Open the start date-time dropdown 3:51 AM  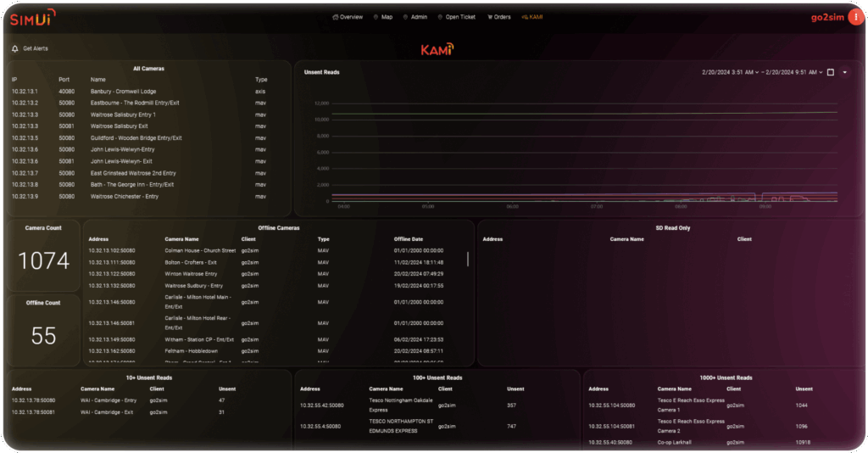(x=730, y=73)
